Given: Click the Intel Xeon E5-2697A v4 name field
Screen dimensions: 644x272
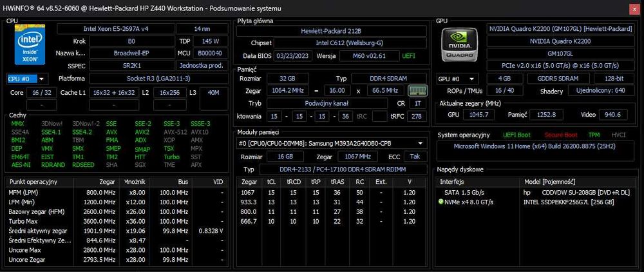Looking at the screenshot, I should (x=115, y=29).
